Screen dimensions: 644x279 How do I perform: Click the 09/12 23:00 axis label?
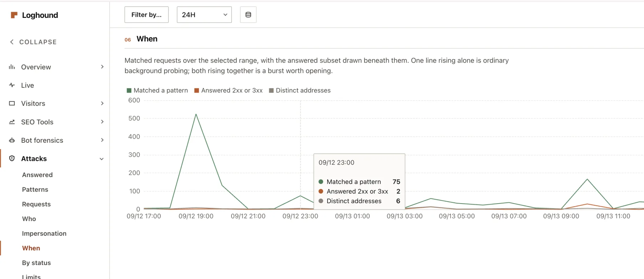[300, 216]
